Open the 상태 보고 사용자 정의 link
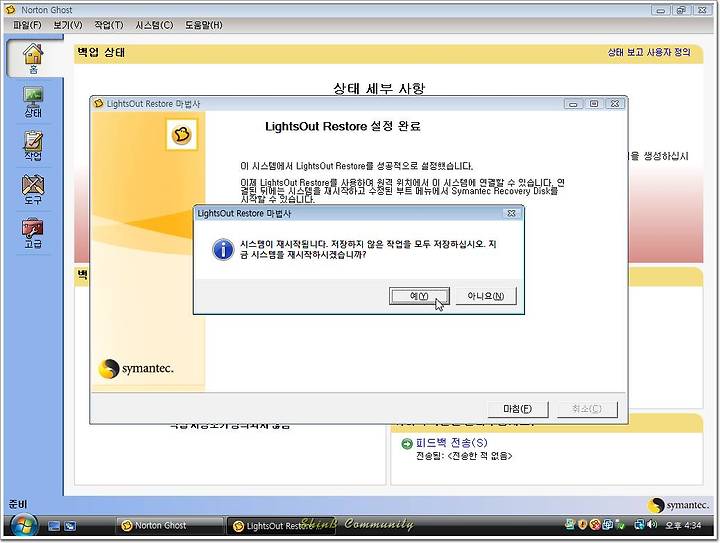Screen dimensions: 720x543 [649, 52]
